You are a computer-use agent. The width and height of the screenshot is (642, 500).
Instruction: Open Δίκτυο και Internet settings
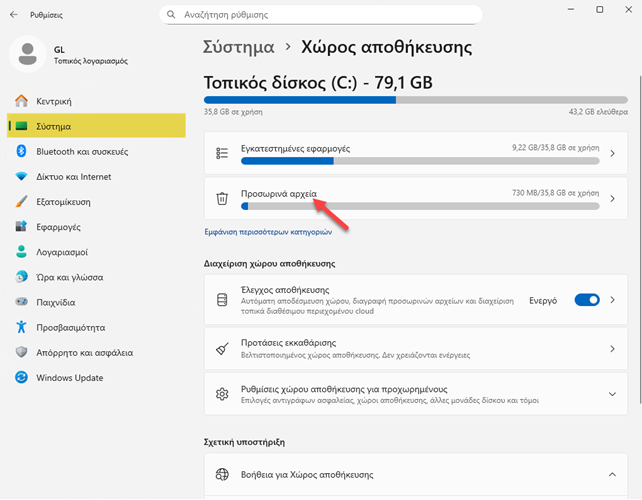(96, 176)
